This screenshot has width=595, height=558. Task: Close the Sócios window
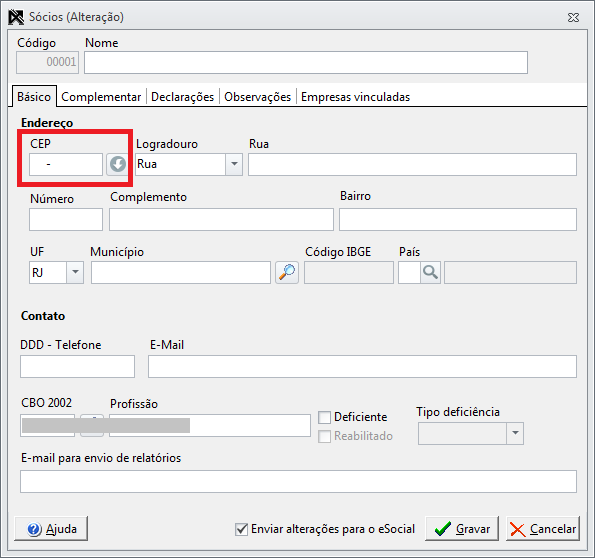pyautogui.click(x=573, y=17)
